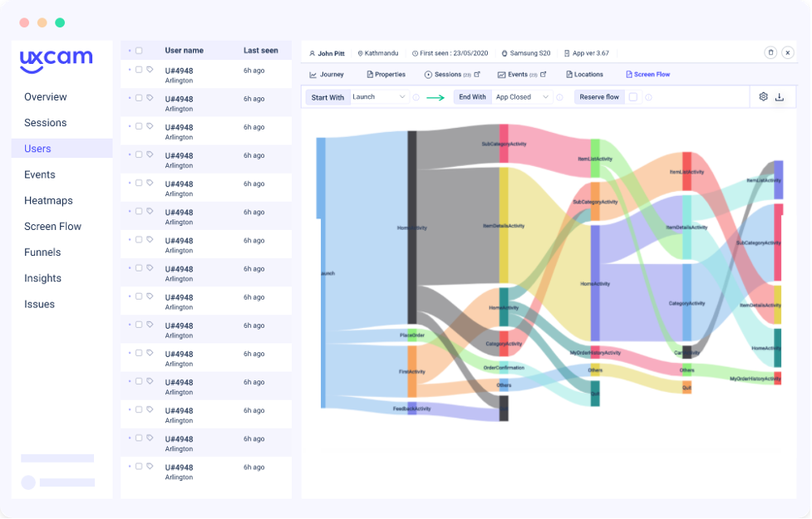The width and height of the screenshot is (812, 519).
Task: Tick the select-all checkbox in the user table header
Action: click(x=139, y=51)
